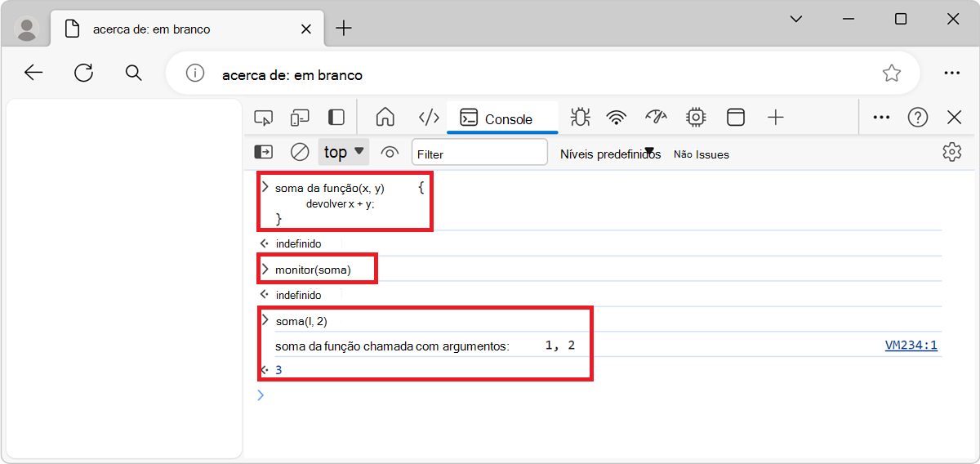Create live expression with eye icon
Viewport: 980px width, 464px height.
click(x=390, y=152)
